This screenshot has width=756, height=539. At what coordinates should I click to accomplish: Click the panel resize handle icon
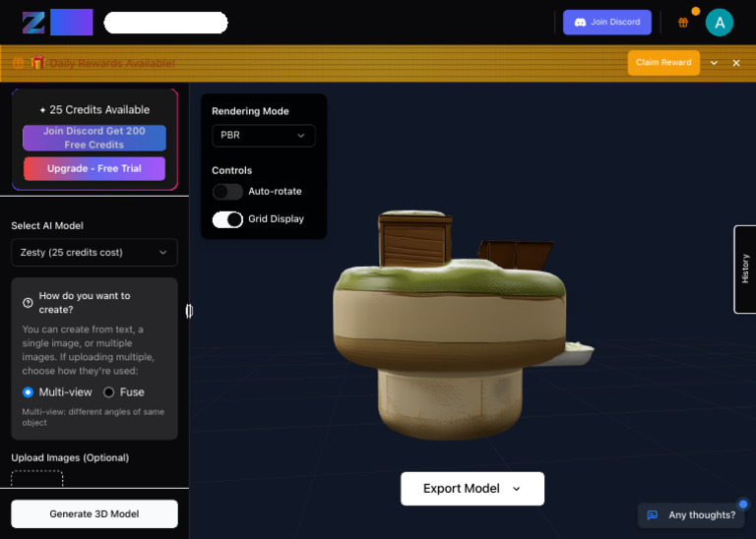tap(189, 311)
